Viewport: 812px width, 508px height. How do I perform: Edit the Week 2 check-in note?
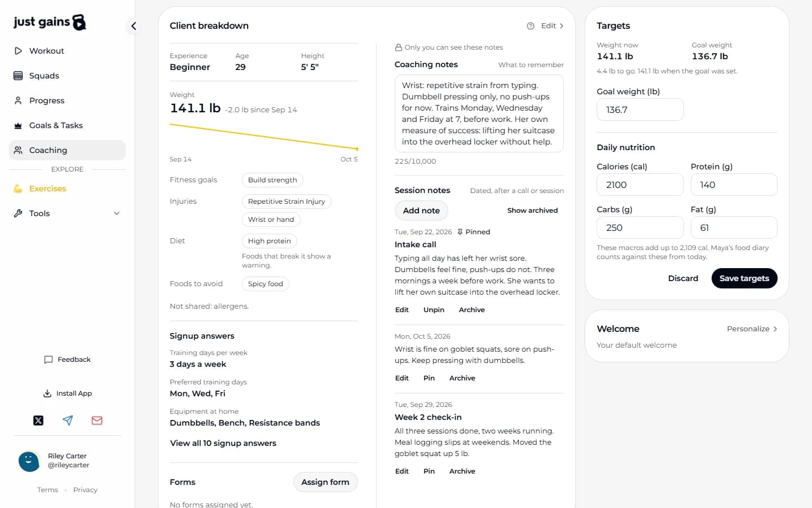click(402, 471)
